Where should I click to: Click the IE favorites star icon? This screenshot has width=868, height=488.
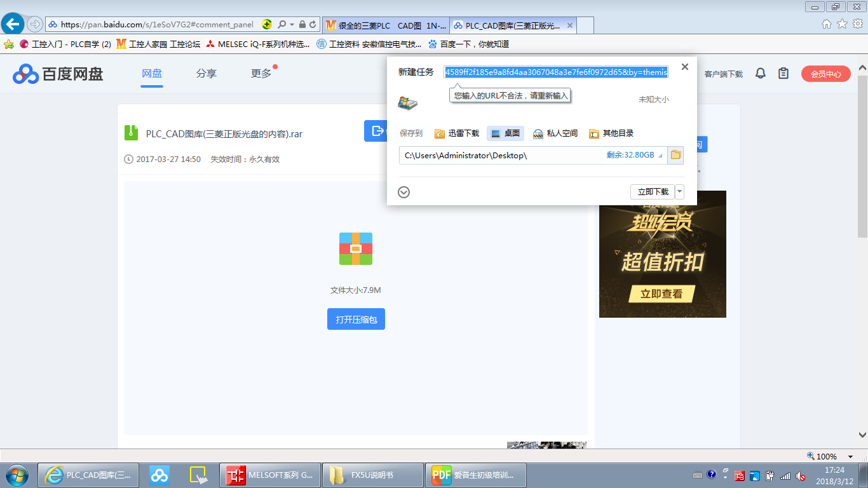842,24
